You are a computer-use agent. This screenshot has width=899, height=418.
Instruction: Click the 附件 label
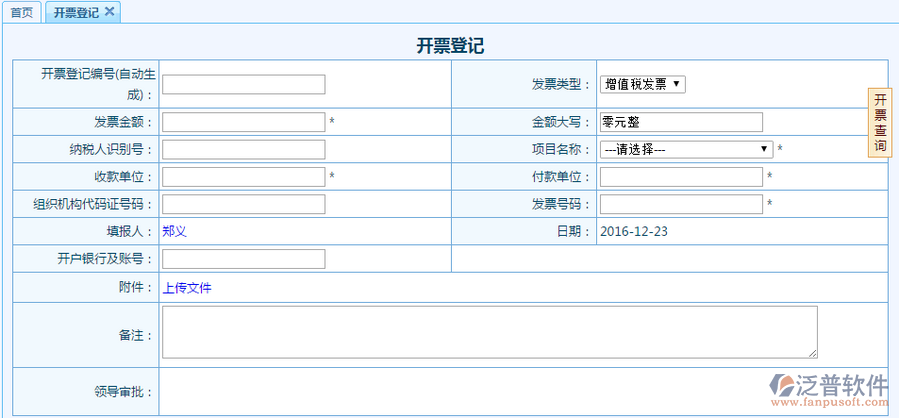[x=136, y=288]
